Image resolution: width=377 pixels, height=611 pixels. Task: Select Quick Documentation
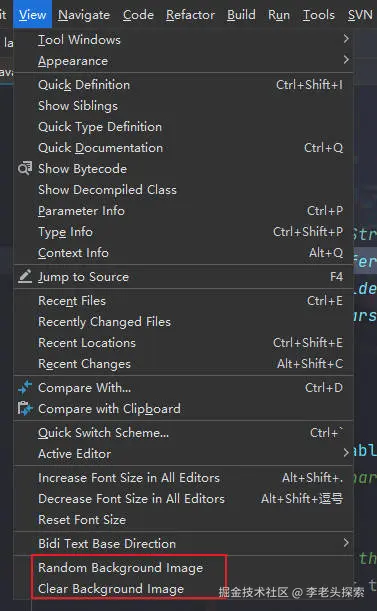(x=184, y=148)
